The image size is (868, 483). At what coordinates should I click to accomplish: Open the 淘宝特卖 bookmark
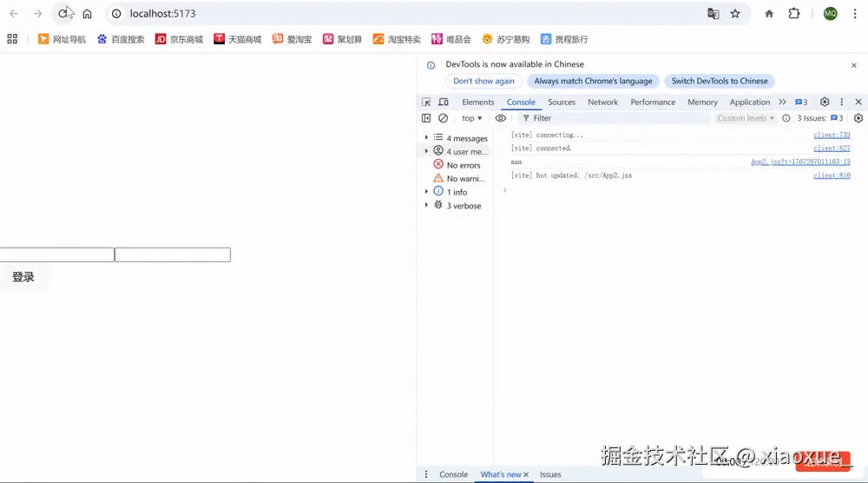point(397,39)
